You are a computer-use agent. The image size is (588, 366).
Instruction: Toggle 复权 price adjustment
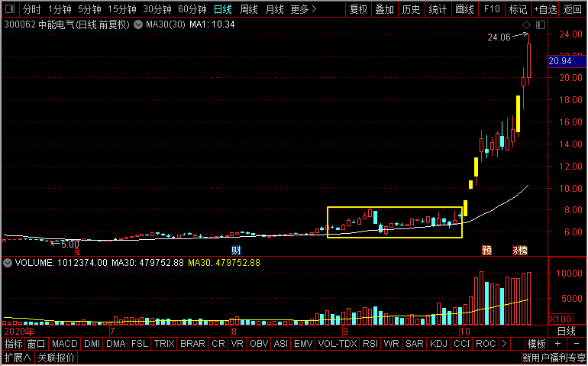click(x=358, y=9)
